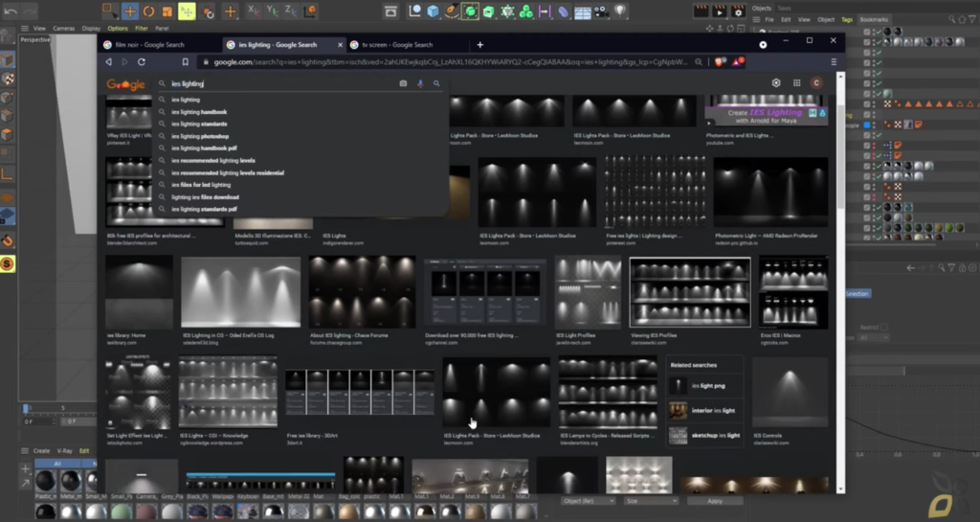Image resolution: width=980 pixels, height=522 pixels.
Task: Click the timeline playhead at frame 0
Action: click(26, 409)
